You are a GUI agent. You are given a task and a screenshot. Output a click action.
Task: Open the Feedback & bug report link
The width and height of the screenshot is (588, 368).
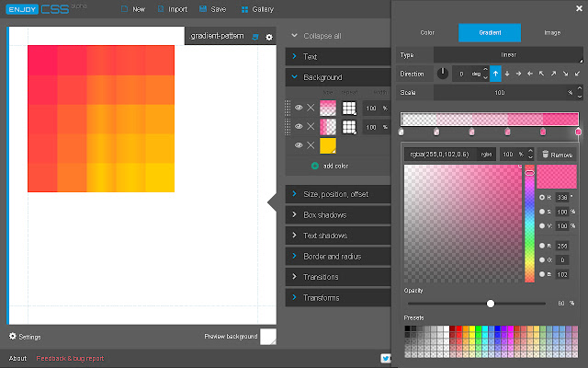(70, 358)
